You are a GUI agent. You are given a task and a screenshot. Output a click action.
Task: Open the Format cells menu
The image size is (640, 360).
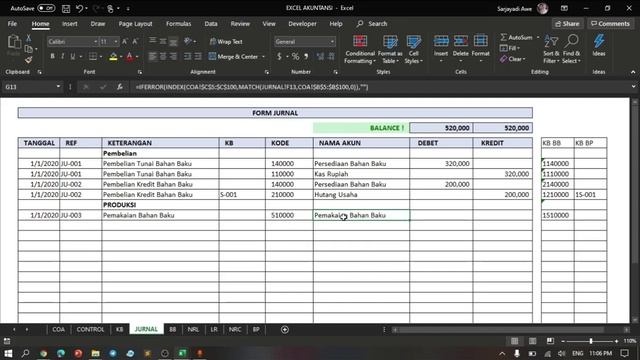(480, 49)
